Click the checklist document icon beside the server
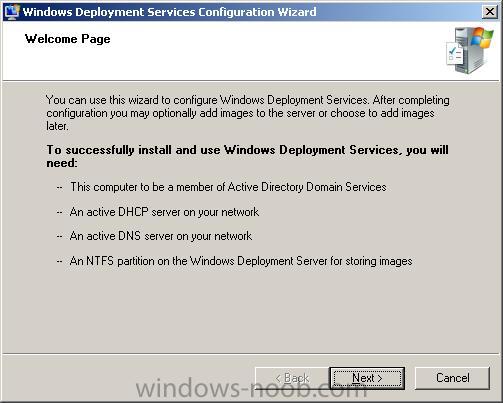Screen dimensions: 503x403 coord(455,54)
